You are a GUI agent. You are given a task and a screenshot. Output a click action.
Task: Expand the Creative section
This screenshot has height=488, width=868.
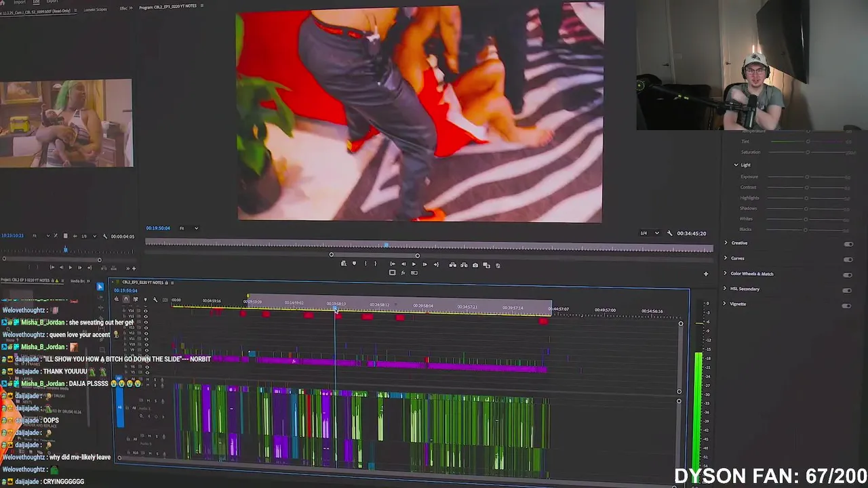coord(726,243)
